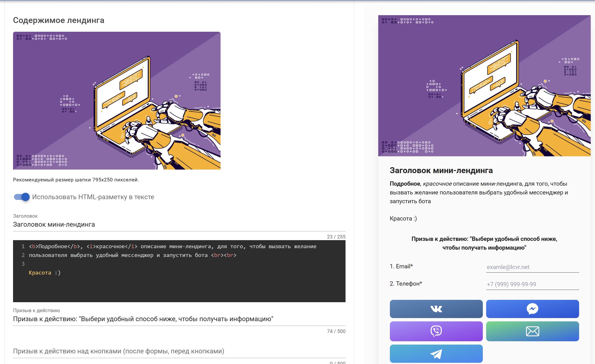Image resolution: width=595 pixels, height=364 pixels.
Task: Click preview heading 'Заголовок мини-лендинга'
Action: [x=441, y=171]
